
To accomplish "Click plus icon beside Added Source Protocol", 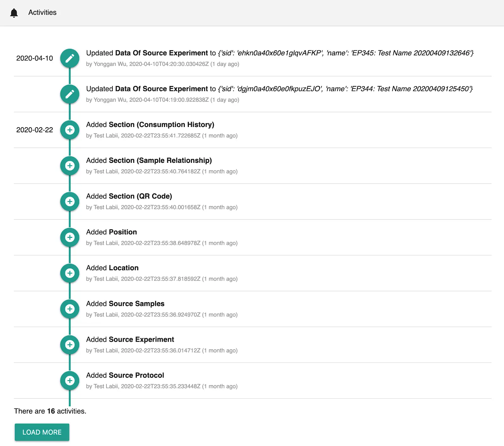I will 70,380.
